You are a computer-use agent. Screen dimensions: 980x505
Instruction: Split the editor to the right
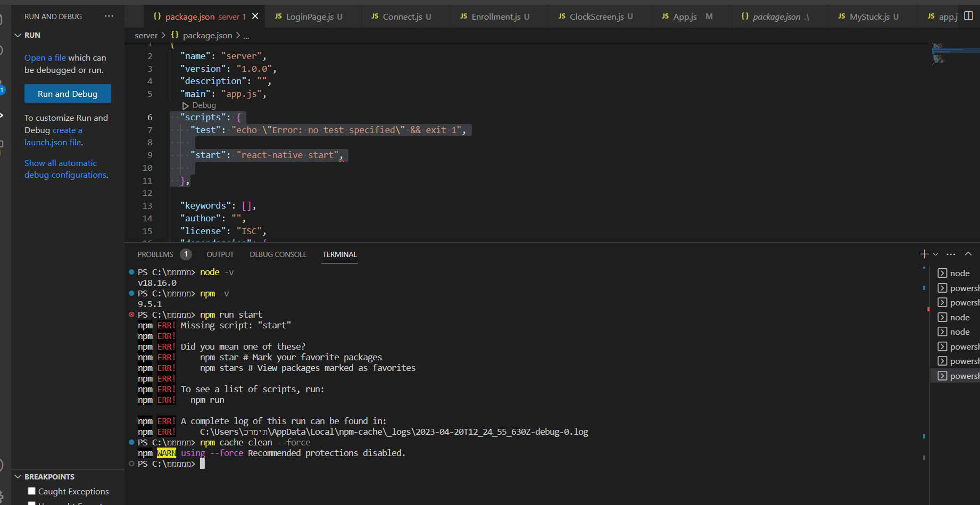(968, 16)
